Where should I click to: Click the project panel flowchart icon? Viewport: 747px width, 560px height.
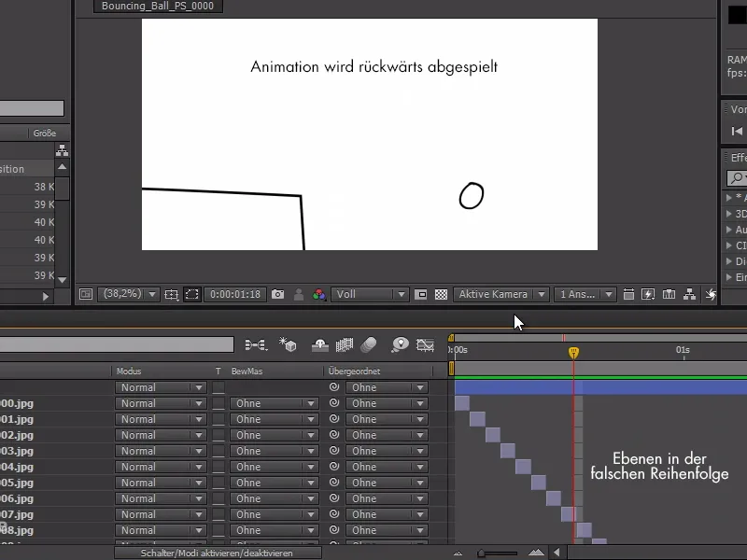(x=62, y=150)
